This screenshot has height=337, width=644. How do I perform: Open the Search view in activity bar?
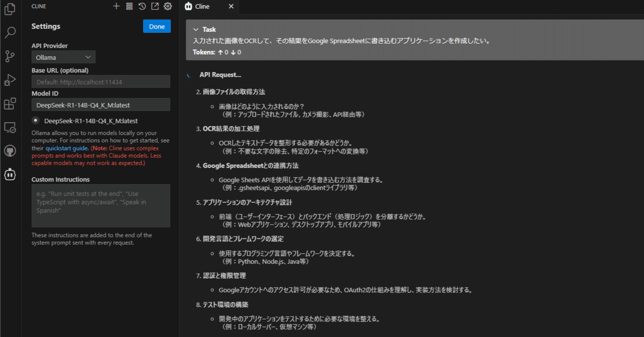10,33
